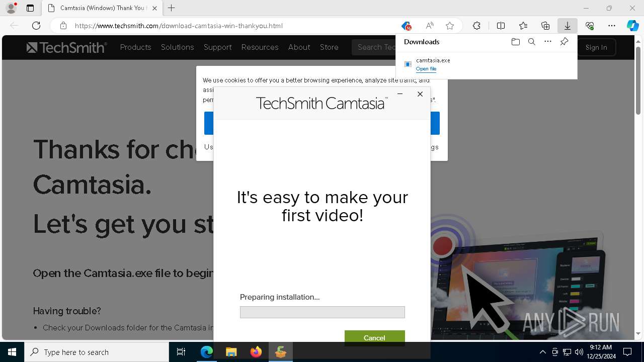Image resolution: width=644 pixels, height=362 pixels.
Task: Open the Store menu
Action: point(329,47)
